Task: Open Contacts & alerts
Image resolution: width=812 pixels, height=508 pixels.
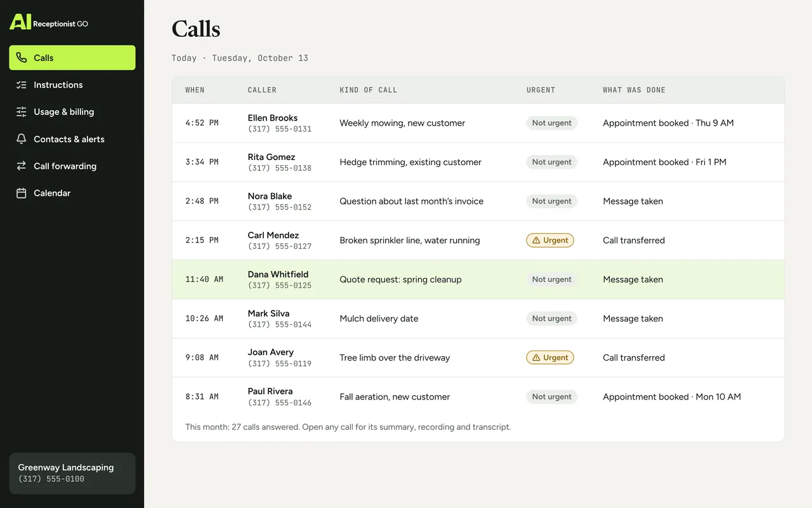Action: point(72,139)
